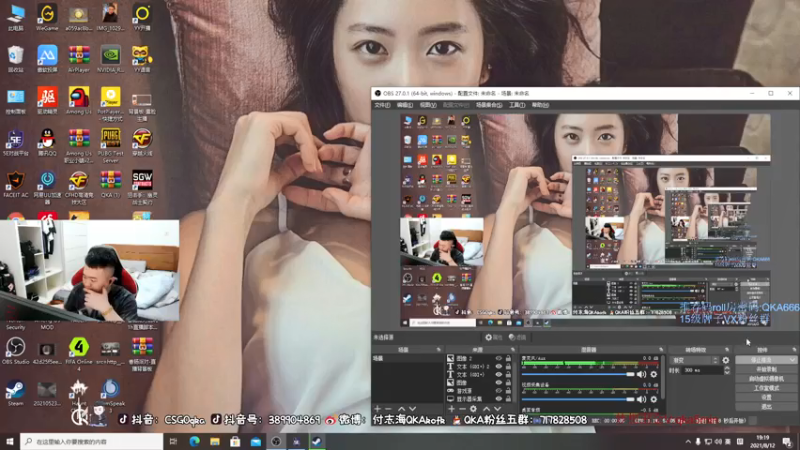Open Microsoft Edge from the taskbar
800x450 pixels.
(194, 441)
